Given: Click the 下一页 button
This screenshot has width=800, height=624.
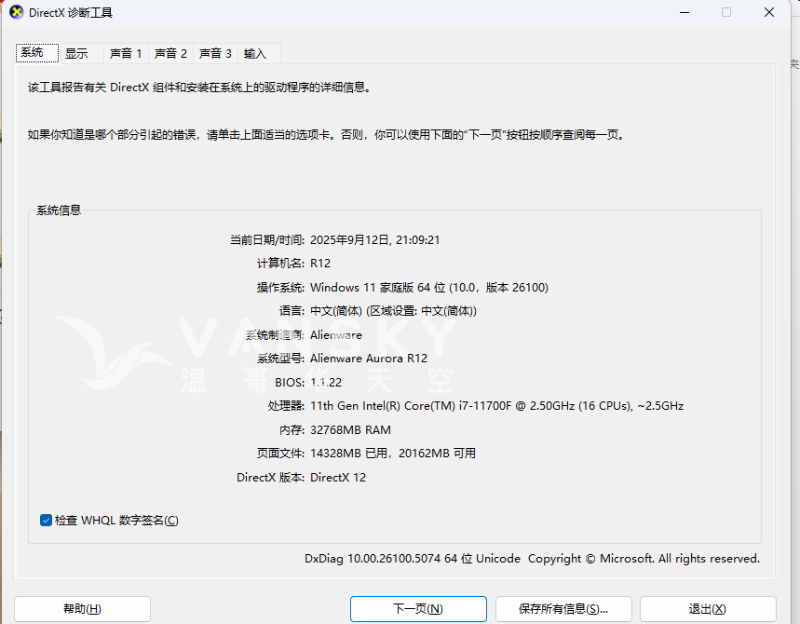Looking at the screenshot, I should point(418,608).
